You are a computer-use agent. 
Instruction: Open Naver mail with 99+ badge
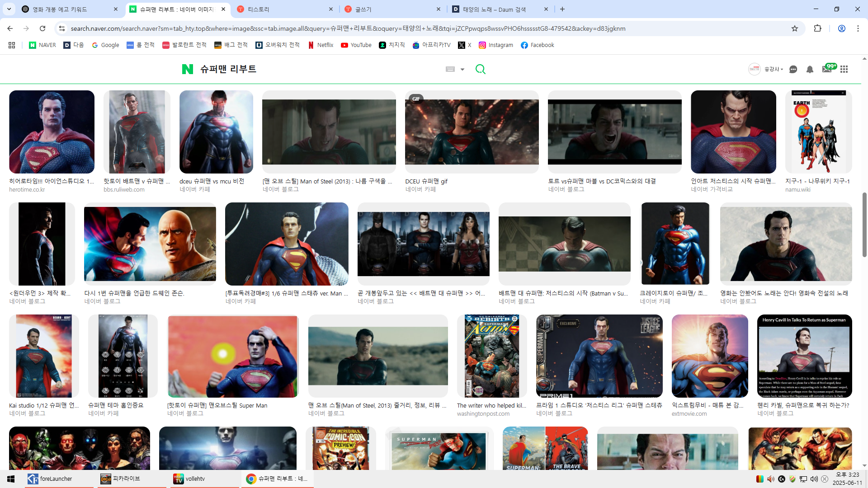tap(827, 69)
